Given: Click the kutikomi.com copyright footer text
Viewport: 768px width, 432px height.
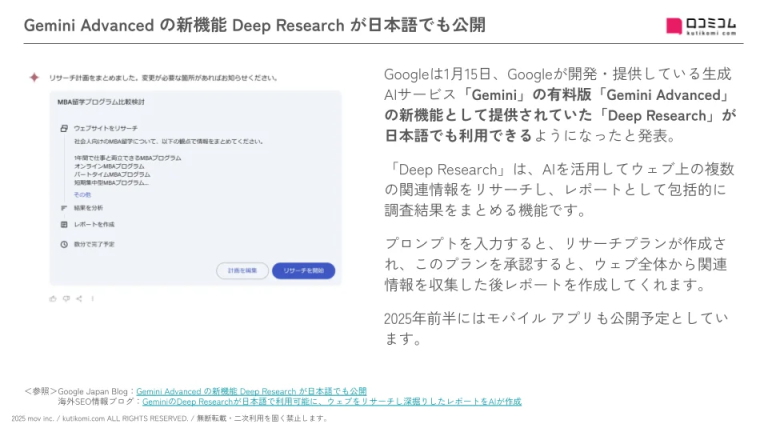Looking at the screenshot, I should 170,418.
